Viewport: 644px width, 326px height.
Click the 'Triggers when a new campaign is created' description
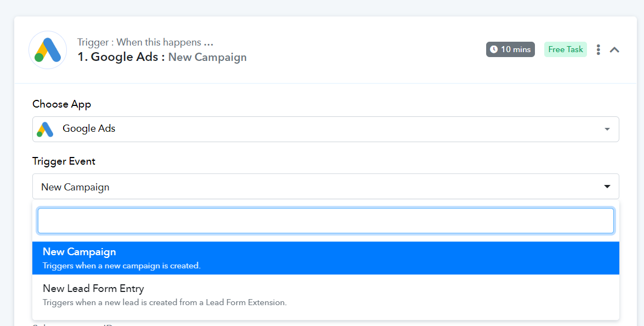click(x=122, y=266)
